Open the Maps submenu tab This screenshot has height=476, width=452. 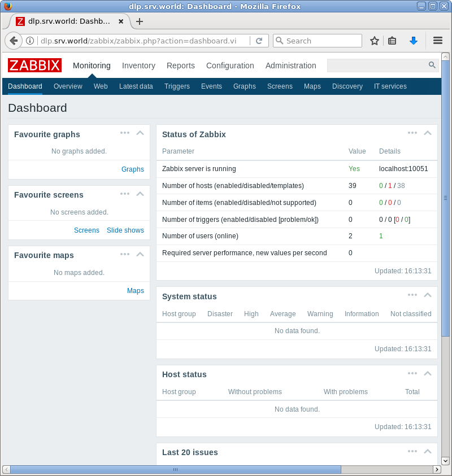coord(312,86)
